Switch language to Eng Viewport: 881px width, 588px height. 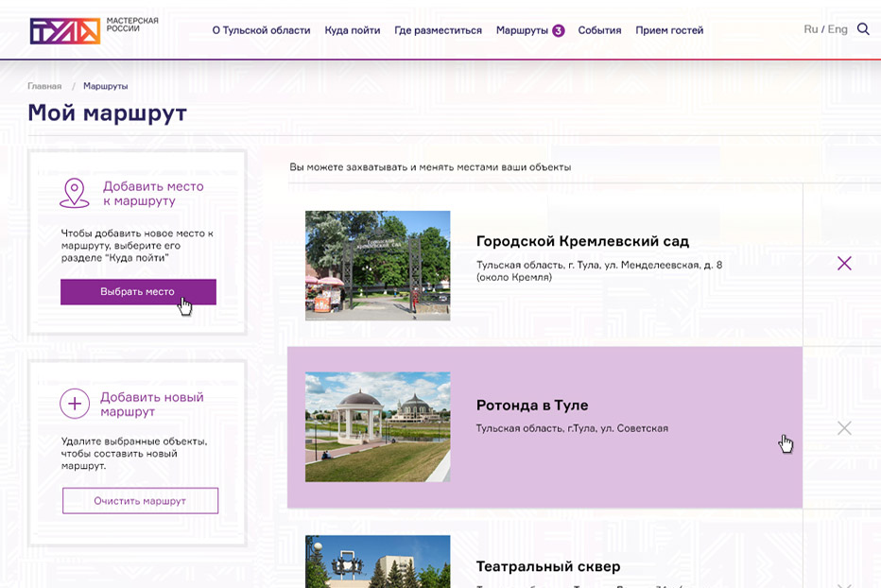(x=838, y=29)
